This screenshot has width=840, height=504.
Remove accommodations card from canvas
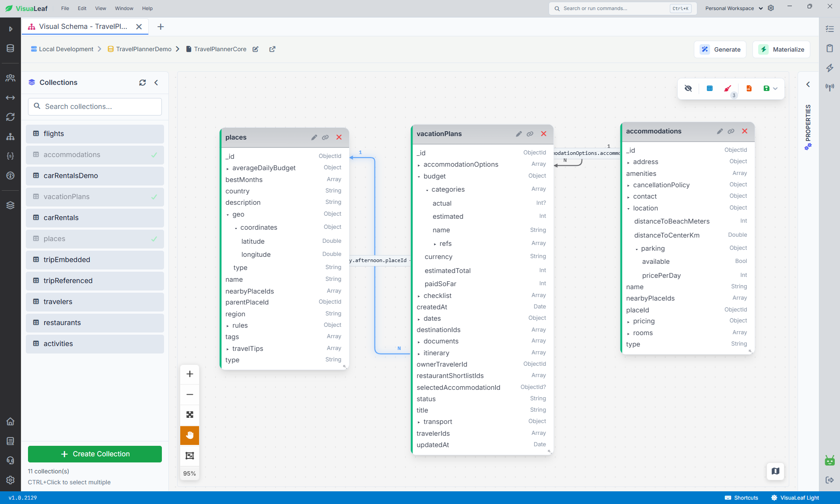[x=745, y=131]
